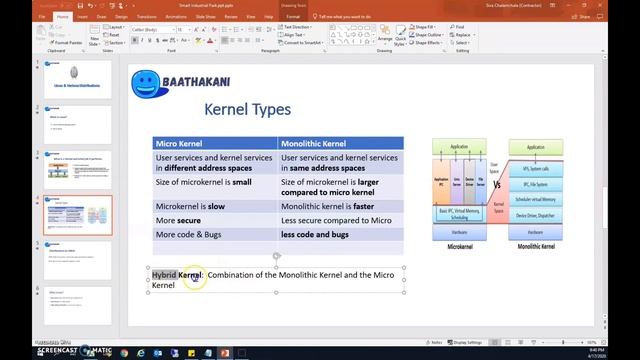Click the Undo arrow in the title bar
Screen dimensions: 640x360
[91, 6]
